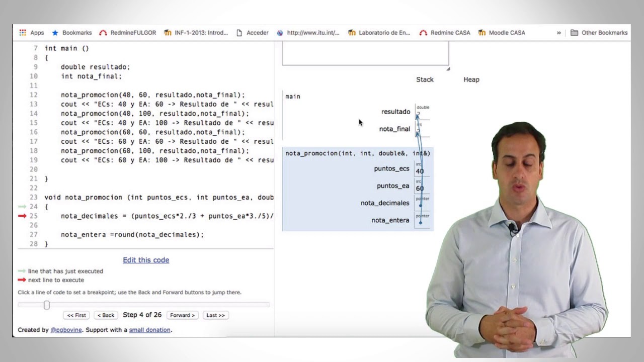Open the INF-1-2013 Moodle bookmark

[x=196, y=33]
